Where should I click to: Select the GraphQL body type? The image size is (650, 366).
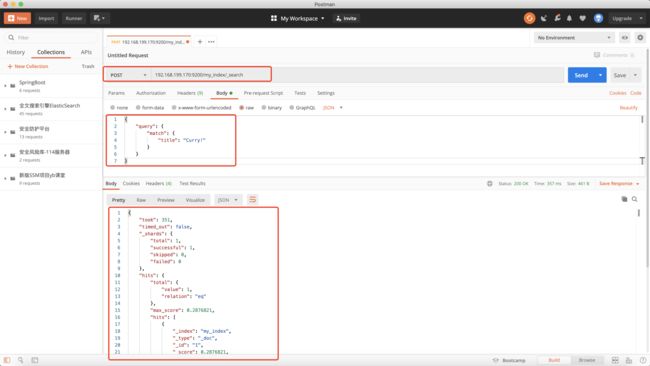coord(302,107)
